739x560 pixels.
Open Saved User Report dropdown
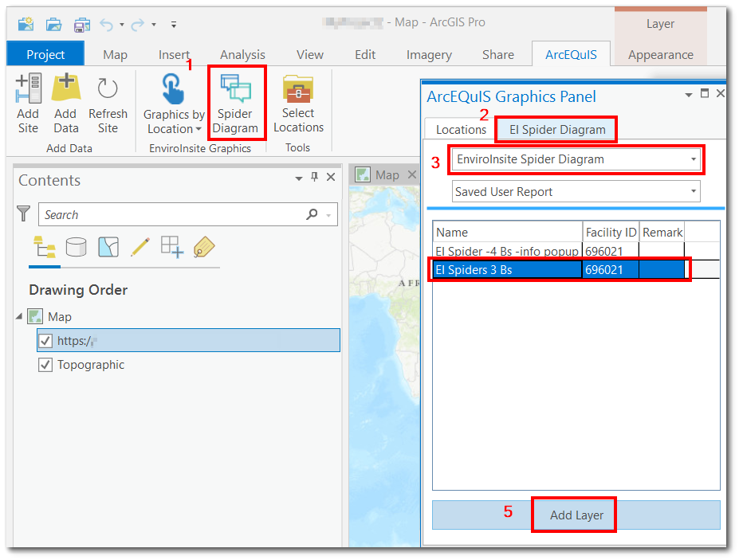(576, 192)
